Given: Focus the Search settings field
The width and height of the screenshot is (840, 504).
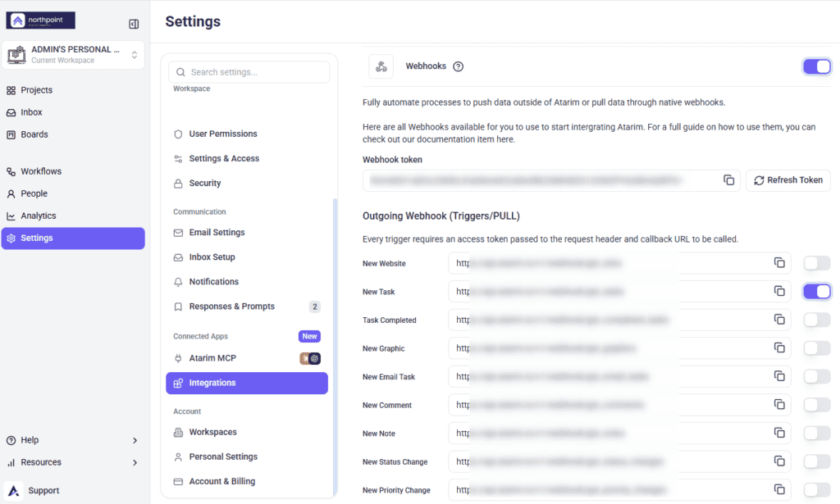Looking at the screenshot, I should coord(249,72).
